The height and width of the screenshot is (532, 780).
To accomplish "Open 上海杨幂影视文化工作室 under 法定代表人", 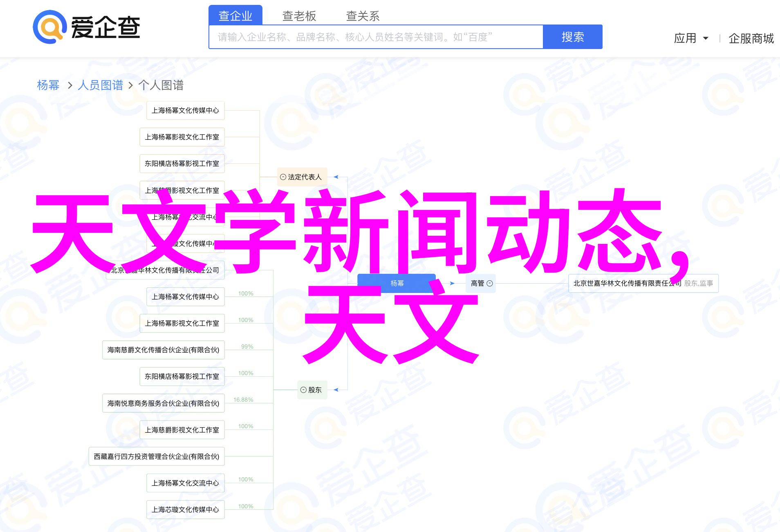I will [182, 137].
